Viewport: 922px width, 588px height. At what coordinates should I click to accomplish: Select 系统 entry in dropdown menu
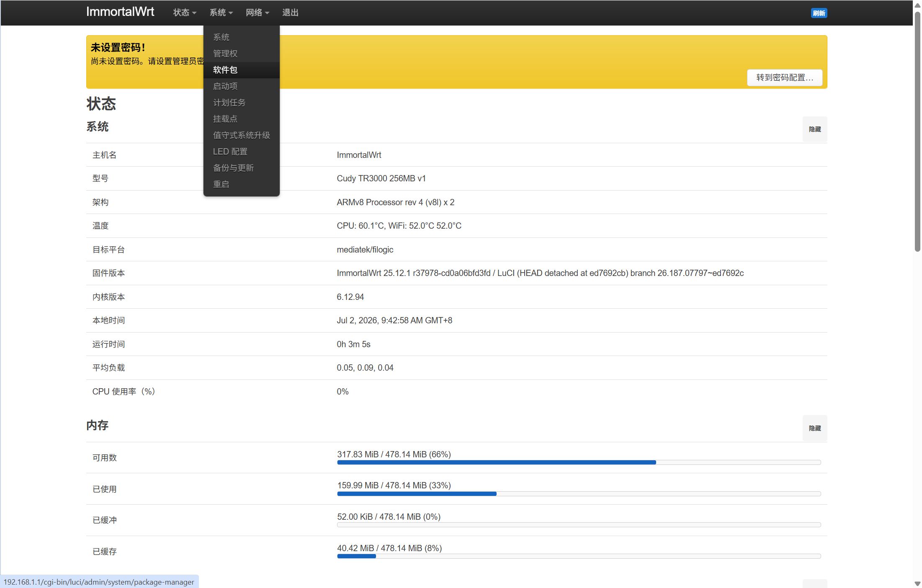click(241, 37)
